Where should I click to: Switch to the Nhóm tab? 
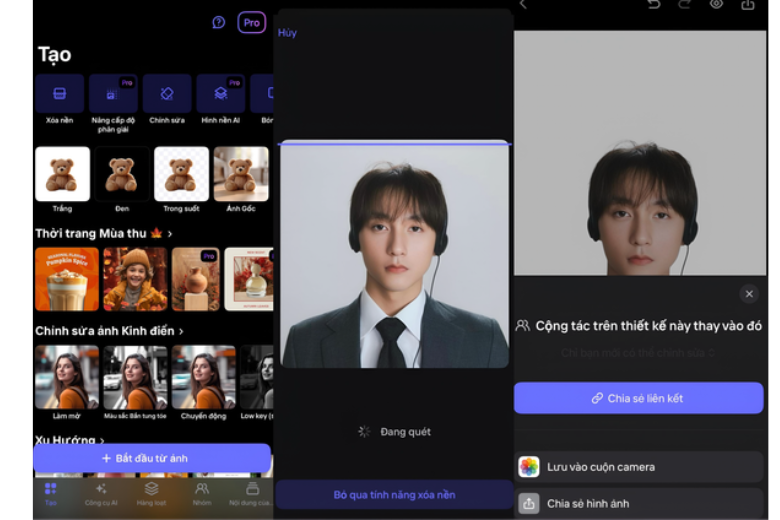point(202,494)
